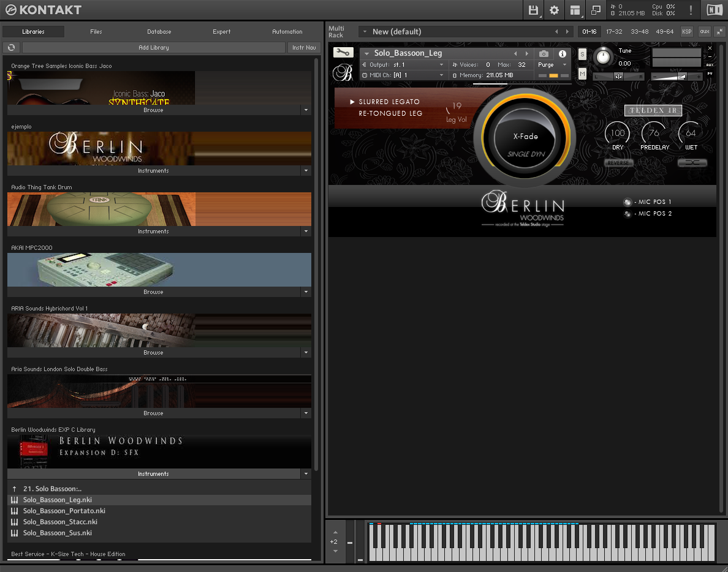Click the AKAI MPC2000 Browse button
728x572 pixels.
tap(153, 292)
